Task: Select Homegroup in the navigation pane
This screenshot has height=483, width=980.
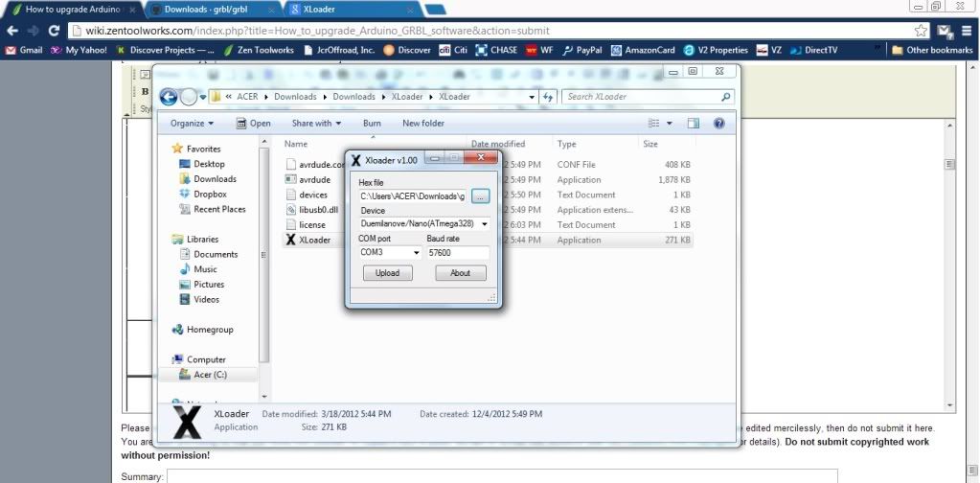Action: tap(210, 330)
